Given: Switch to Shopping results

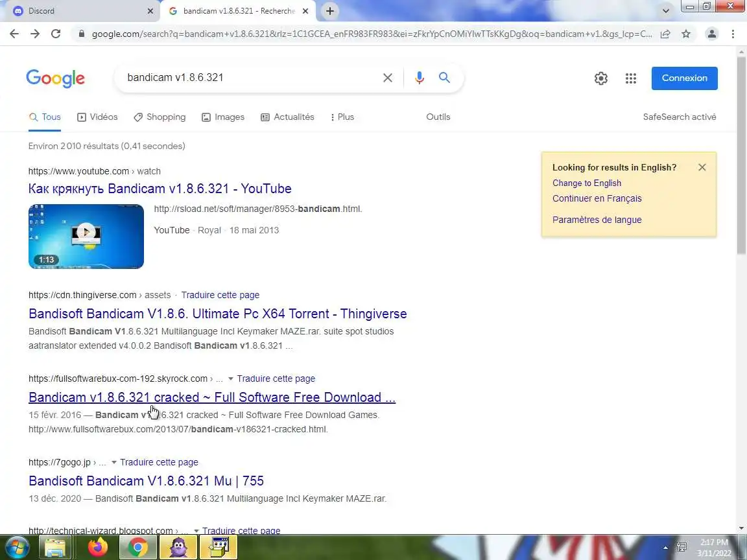Looking at the screenshot, I should [x=160, y=117].
